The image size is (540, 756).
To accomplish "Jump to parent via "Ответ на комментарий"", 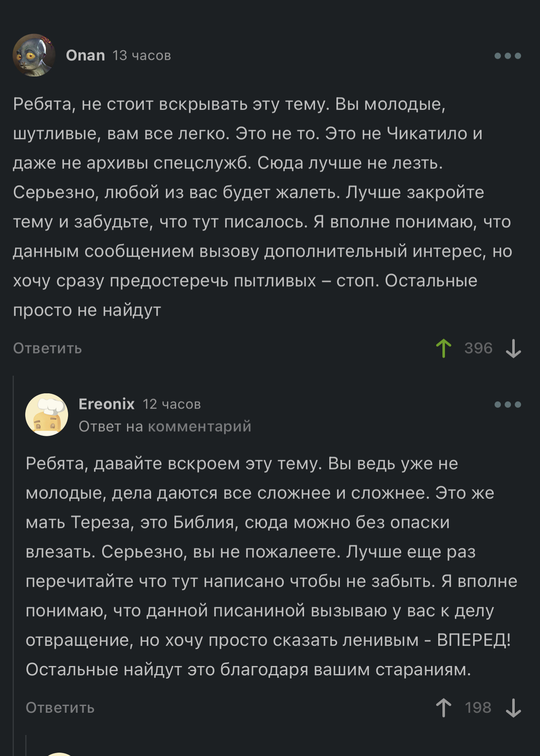I will 165,427.
